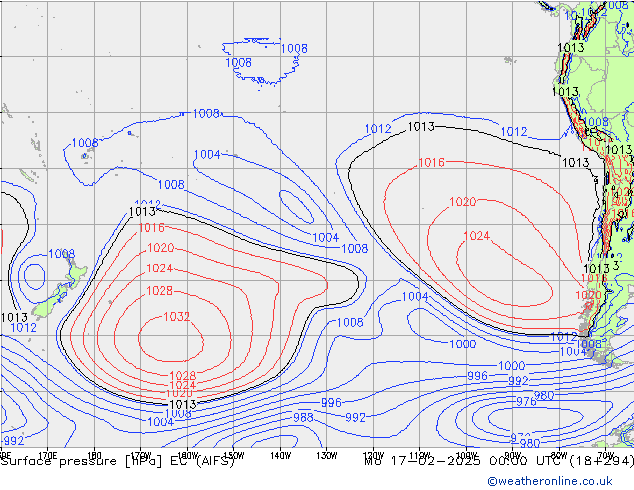Click the 1000 label below the 1004 trough
The image size is (634, 490).
pos(463,344)
